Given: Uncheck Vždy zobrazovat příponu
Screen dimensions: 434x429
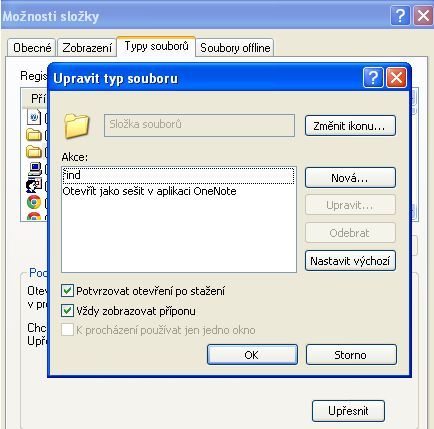Looking at the screenshot, I should coord(67,311).
